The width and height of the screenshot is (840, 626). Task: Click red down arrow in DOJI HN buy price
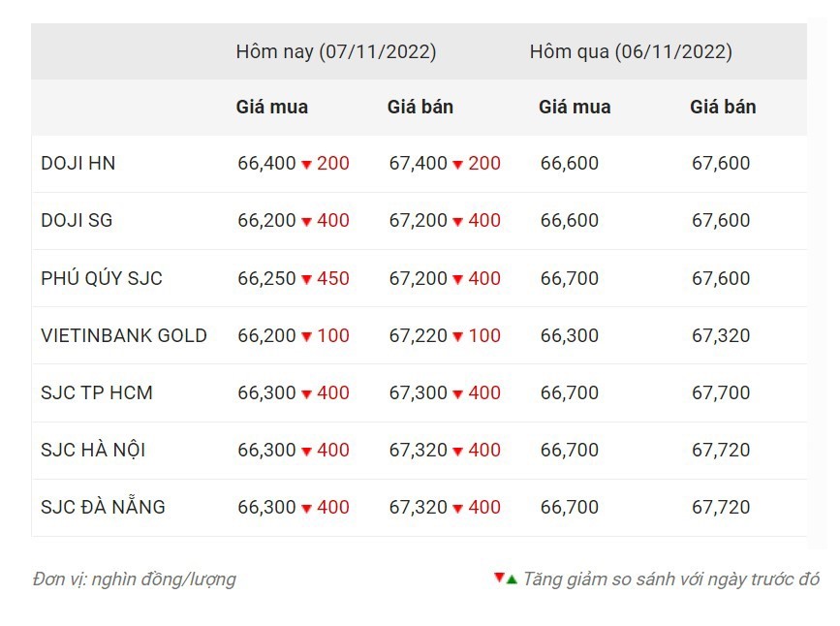click(x=306, y=165)
